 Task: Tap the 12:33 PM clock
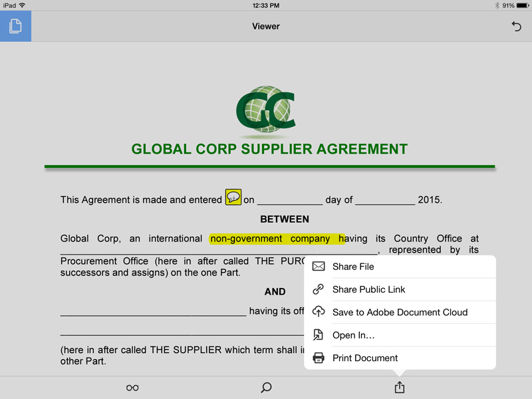pos(266,5)
